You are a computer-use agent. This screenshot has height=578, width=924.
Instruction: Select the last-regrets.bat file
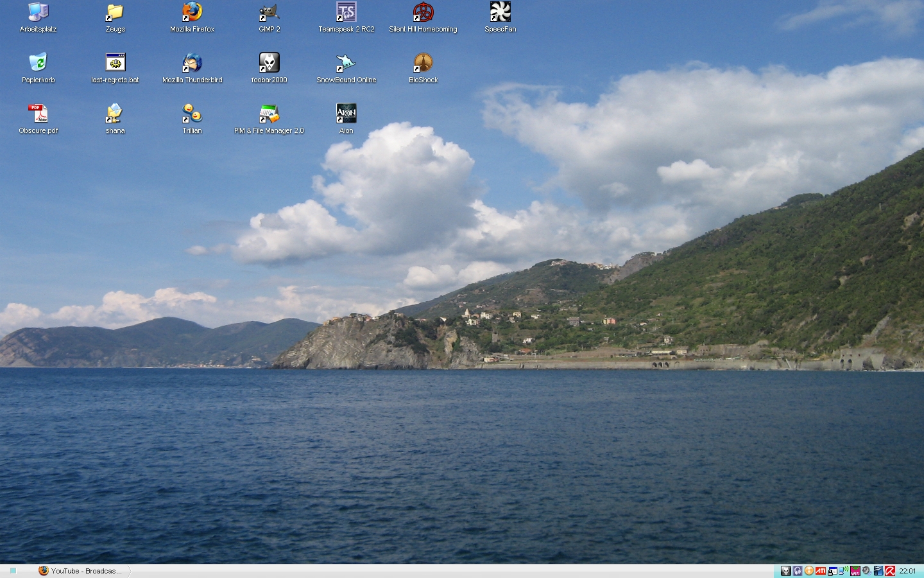click(116, 63)
